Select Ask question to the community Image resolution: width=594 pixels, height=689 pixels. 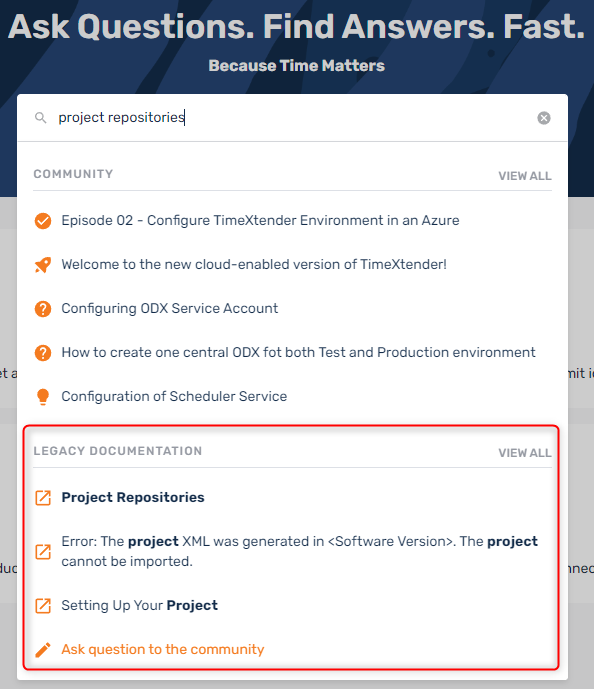coord(163,649)
